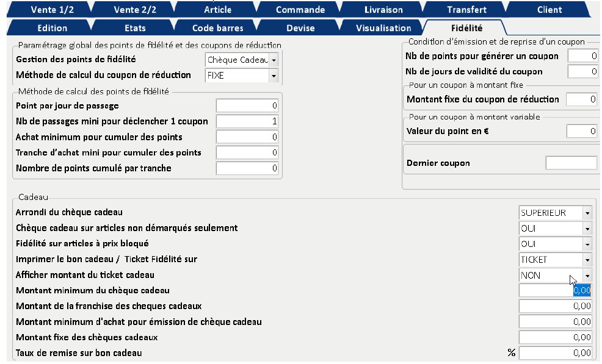Viewport: 602px width, 364px height.
Task: Open Fidélité sur articles à prix bloqué dropdown
Action: click(587, 244)
